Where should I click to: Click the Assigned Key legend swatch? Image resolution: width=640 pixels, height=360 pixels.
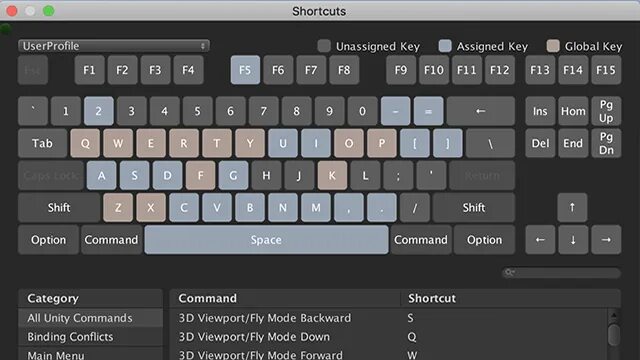click(x=445, y=46)
